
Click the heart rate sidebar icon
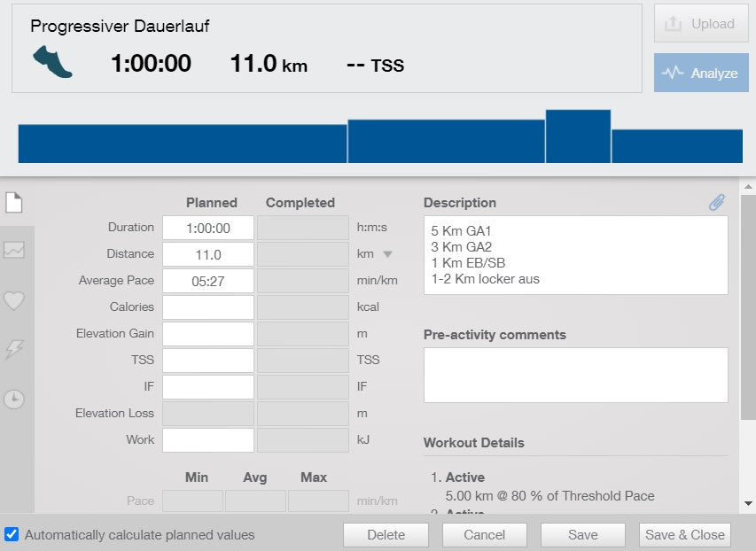13,301
